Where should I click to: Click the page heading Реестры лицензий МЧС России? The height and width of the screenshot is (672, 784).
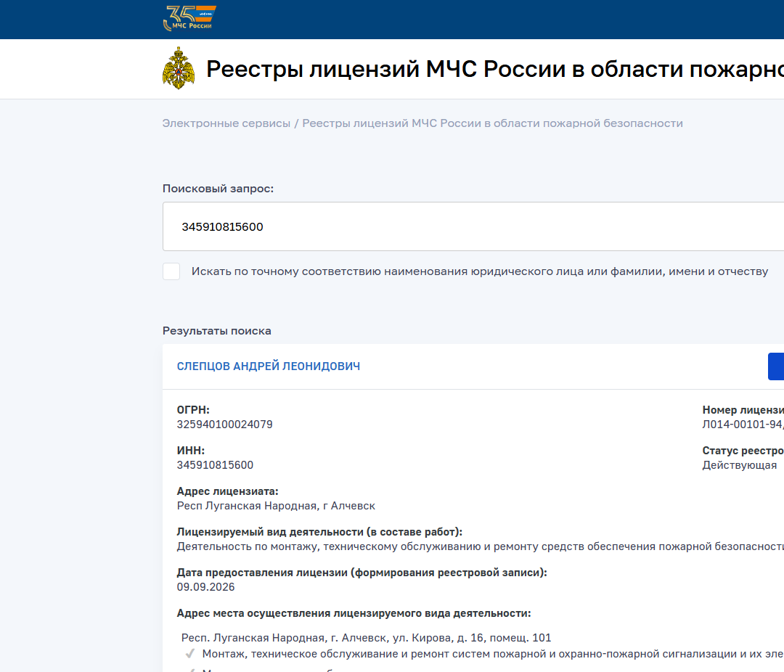[495, 69]
